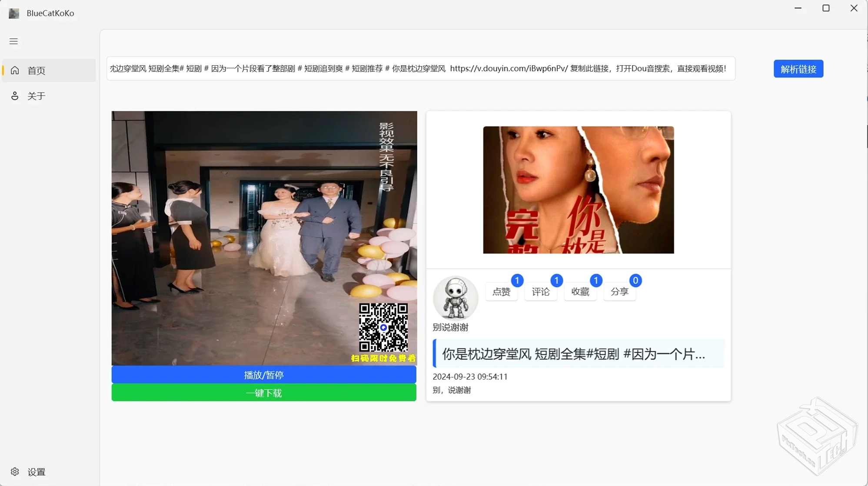Click the 点赞 likes button
868x486 pixels.
(501, 292)
